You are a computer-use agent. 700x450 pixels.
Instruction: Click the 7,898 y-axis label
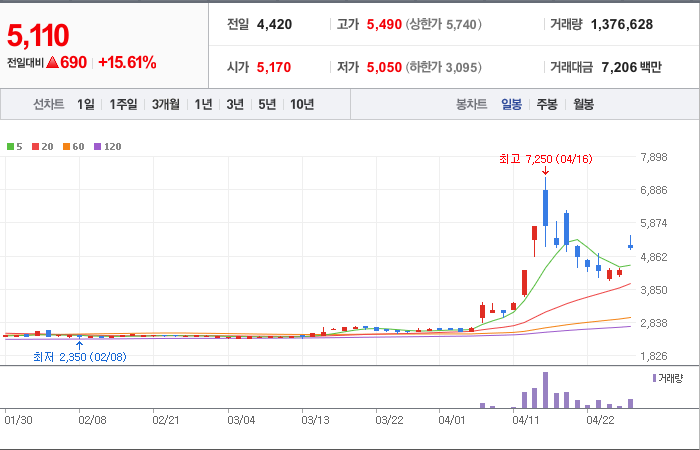[x=654, y=157]
